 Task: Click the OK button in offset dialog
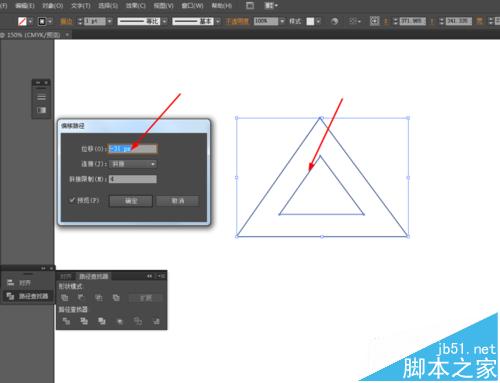tap(131, 201)
